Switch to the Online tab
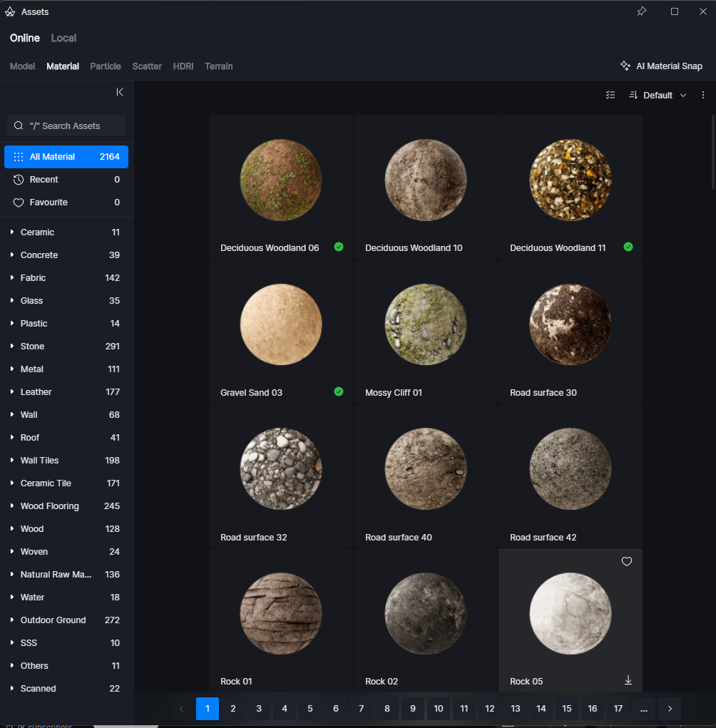This screenshot has width=716, height=728. [x=25, y=38]
